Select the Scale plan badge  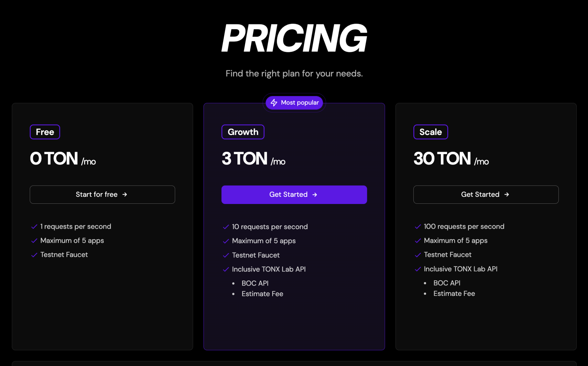point(430,132)
